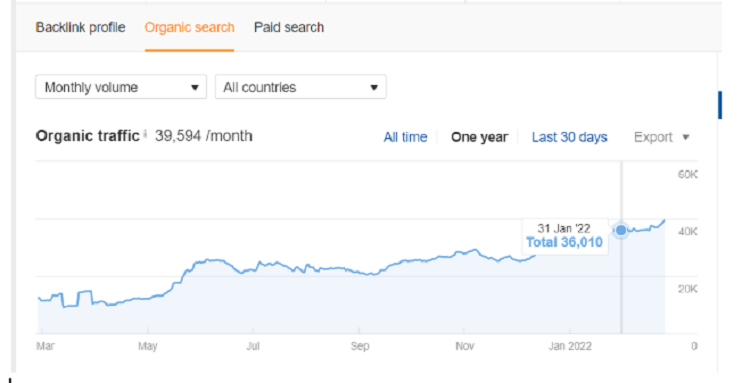Click the May label on the chart axis

(148, 346)
